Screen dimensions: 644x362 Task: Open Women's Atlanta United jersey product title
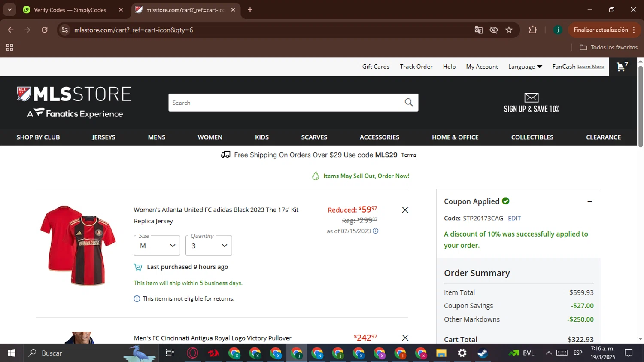(x=216, y=216)
